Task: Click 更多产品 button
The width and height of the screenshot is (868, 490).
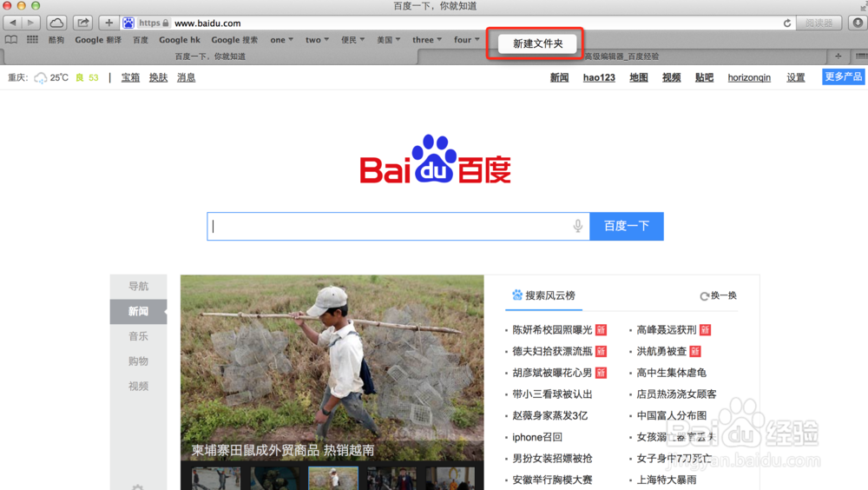Action: pos(843,77)
